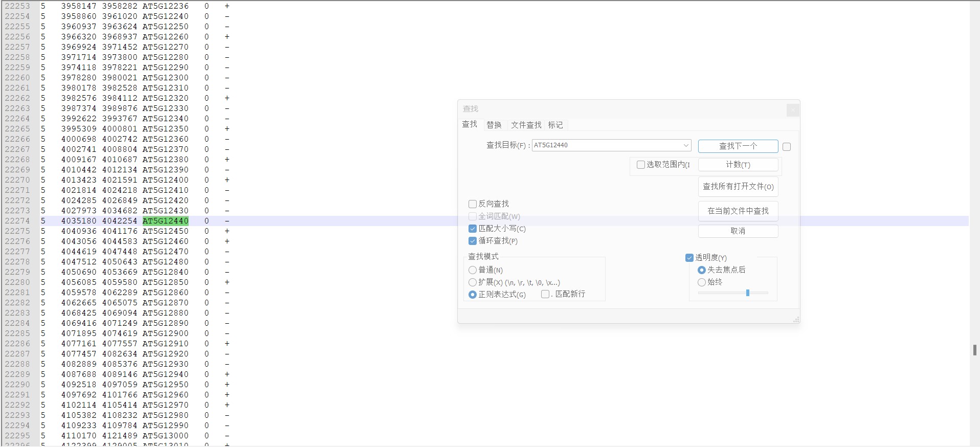980x447 pixels.
Task: Enable the 反向查找 checkbox
Action: pos(473,204)
